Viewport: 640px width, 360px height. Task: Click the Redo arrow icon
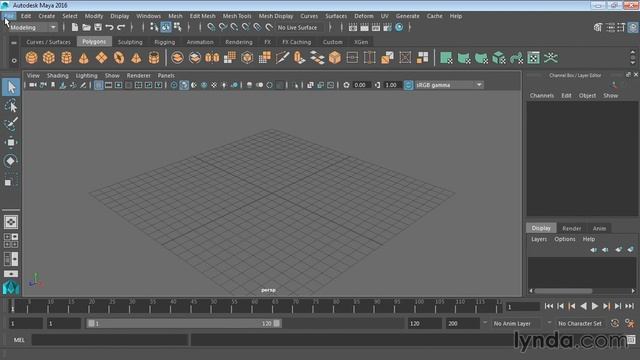(x=121, y=27)
